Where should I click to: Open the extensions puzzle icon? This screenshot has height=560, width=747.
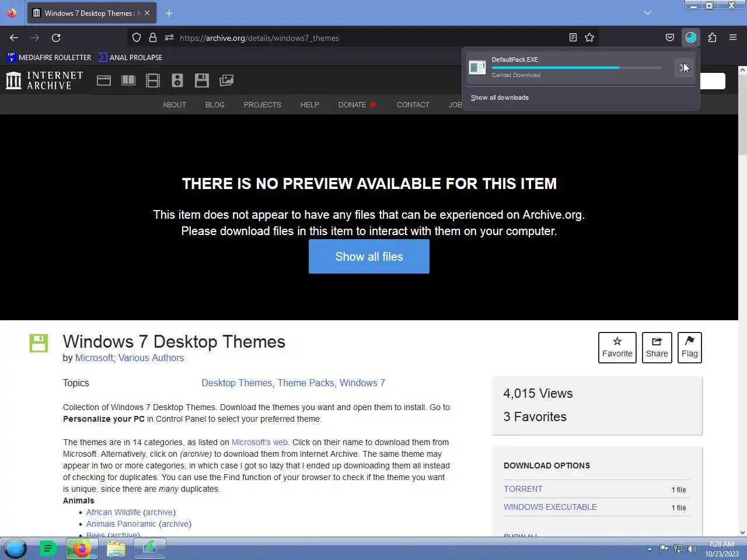712,38
